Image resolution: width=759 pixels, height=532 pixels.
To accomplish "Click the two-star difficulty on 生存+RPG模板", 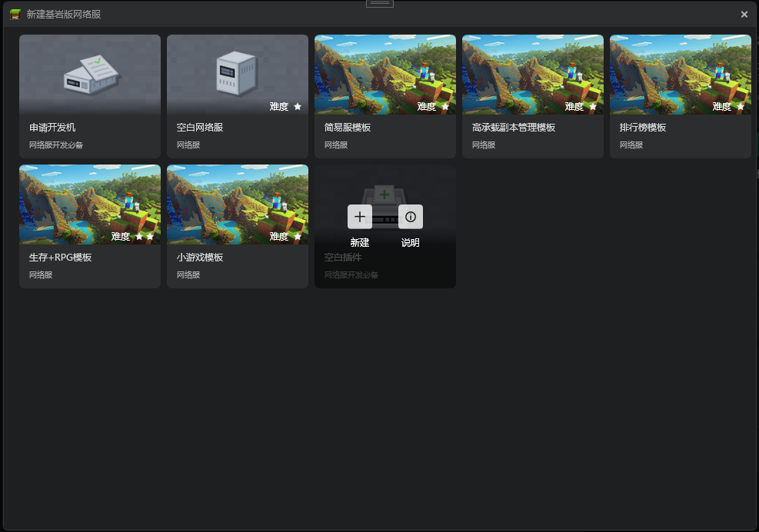I will click(x=145, y=236).
